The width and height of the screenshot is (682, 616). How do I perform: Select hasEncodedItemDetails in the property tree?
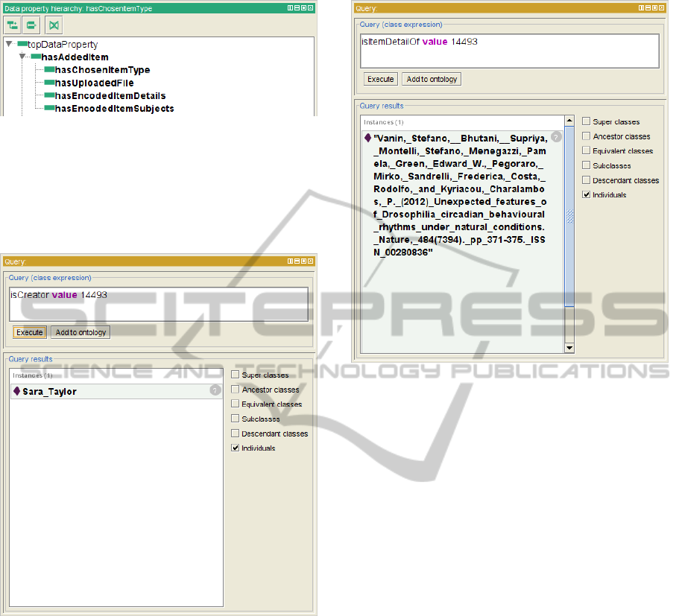pos(110,95)
